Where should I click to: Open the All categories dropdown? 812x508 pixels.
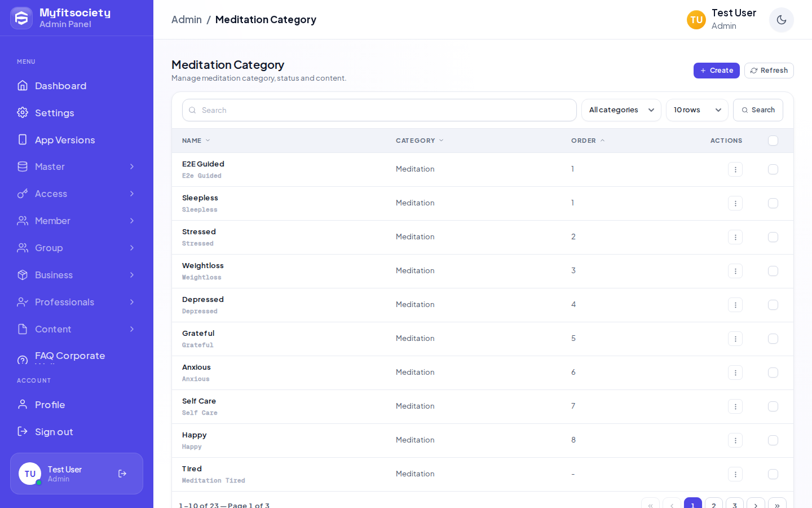pos(621,110)
